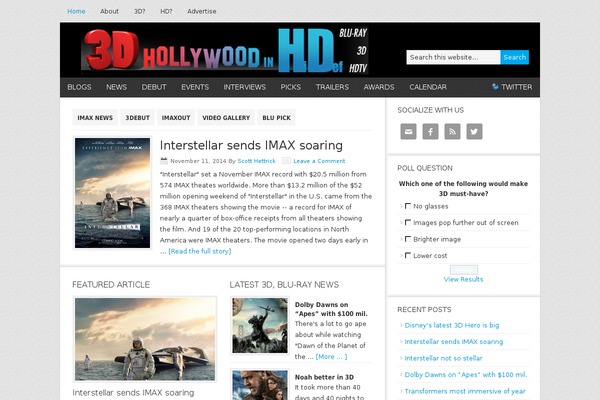Open the AWARDS navigation item
The image size is (600, 400).
click(379, 87)
